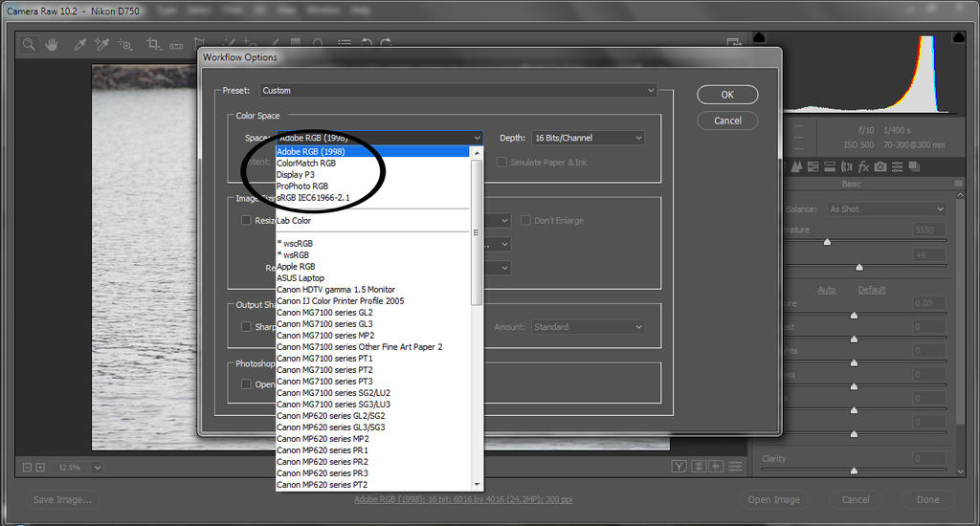Cancel the Workflow Options dialog

click(727, 121)
